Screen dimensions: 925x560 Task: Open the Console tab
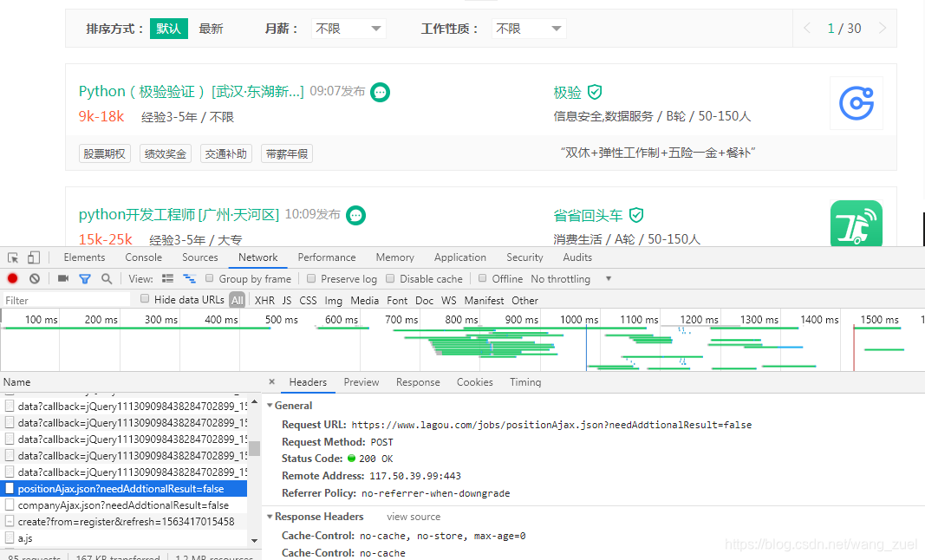[x=143, y=257]
